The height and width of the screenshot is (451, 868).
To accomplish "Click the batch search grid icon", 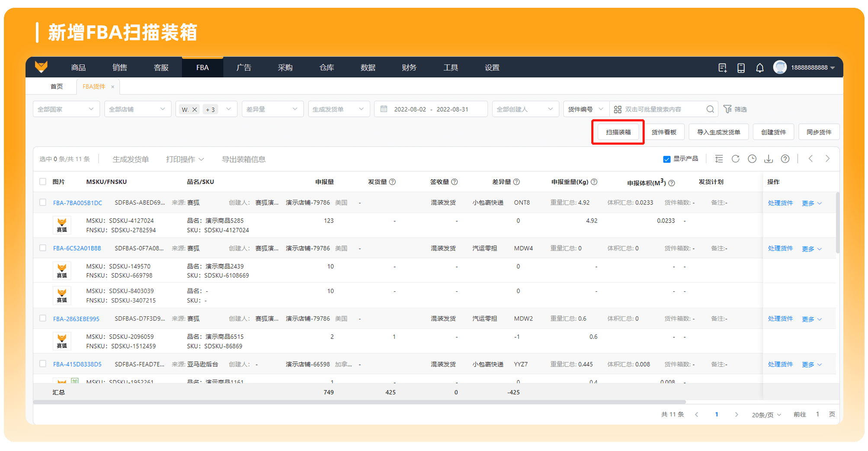I will pos(618,110).
